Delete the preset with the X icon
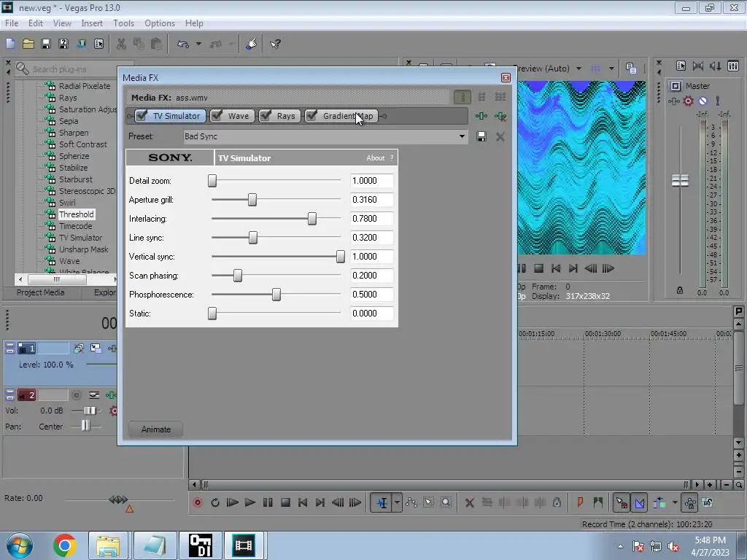Viewport: 747px width, 560px height. pyautogui.click(x=500, y=136)
